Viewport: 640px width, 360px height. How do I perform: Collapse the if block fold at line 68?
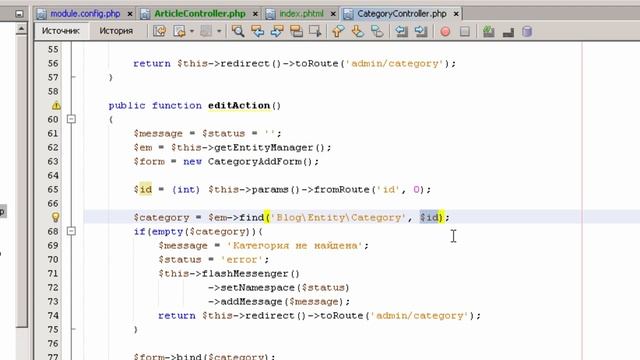pos(71,231)
